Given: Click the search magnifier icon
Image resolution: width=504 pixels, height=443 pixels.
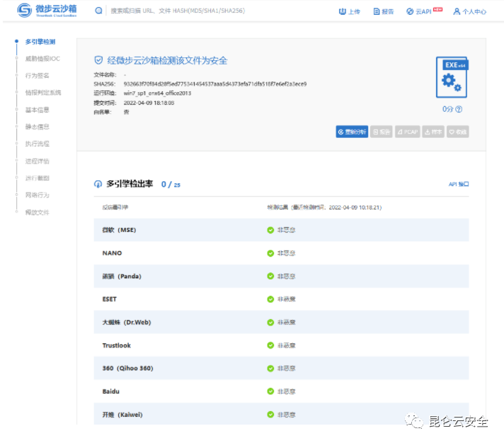Looking at the screenshot, I should tap(98, 11).
